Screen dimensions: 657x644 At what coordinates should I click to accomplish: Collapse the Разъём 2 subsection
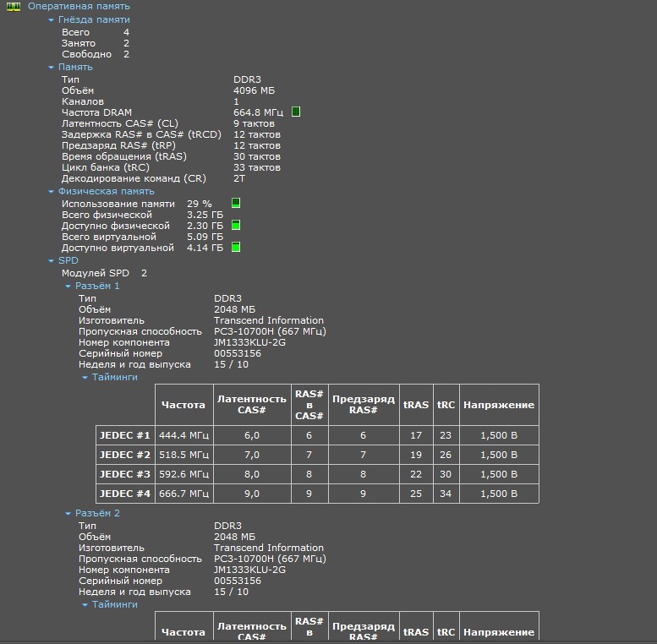click(x=68, y=514)
